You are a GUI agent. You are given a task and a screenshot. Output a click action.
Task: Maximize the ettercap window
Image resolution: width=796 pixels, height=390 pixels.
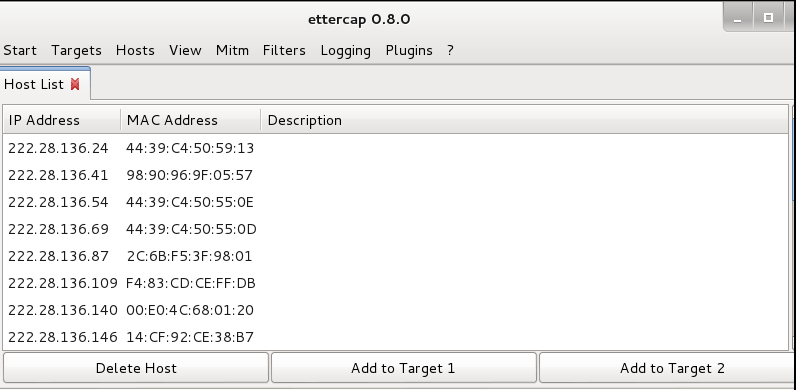click(x=768, y=18)
